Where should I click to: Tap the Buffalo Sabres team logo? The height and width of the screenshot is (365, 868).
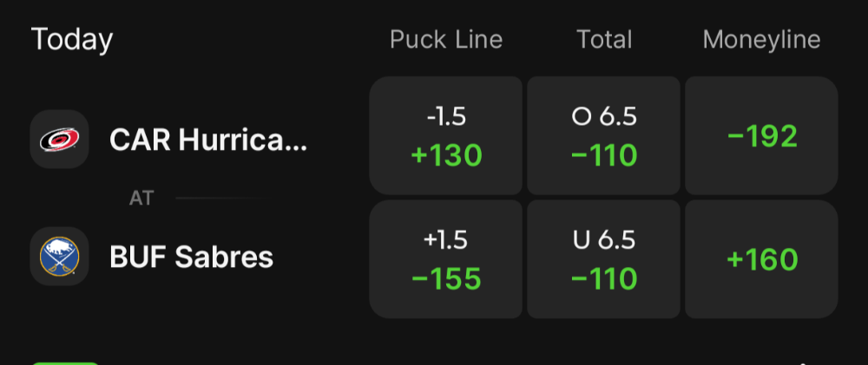click(x=59, y=257)
